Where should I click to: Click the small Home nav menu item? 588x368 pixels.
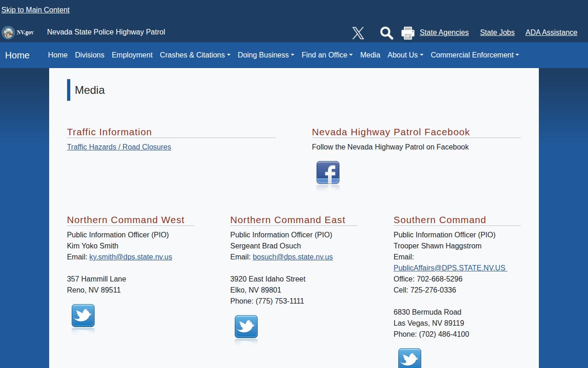[58, 55]
